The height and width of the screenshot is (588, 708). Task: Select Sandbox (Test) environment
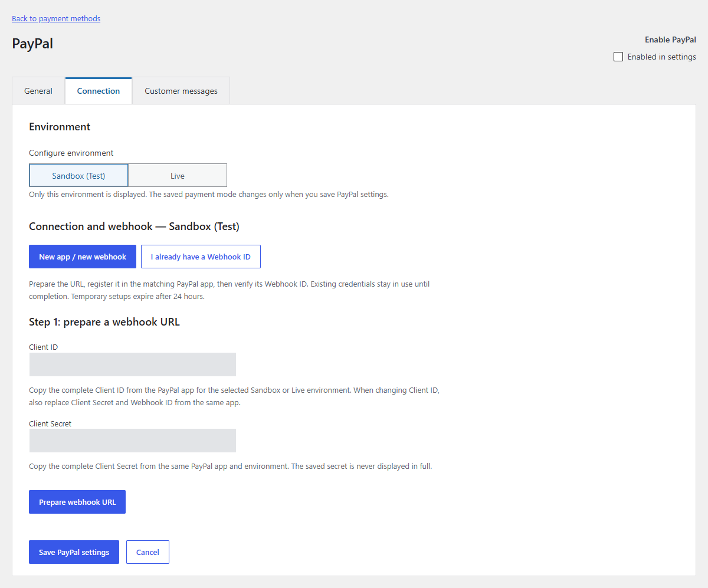coord(78,176)
